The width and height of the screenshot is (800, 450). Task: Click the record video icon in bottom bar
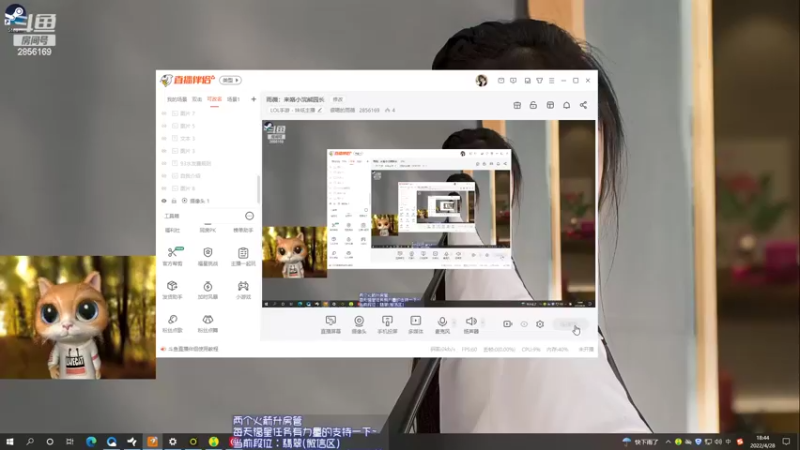click(x=507, y=324)
